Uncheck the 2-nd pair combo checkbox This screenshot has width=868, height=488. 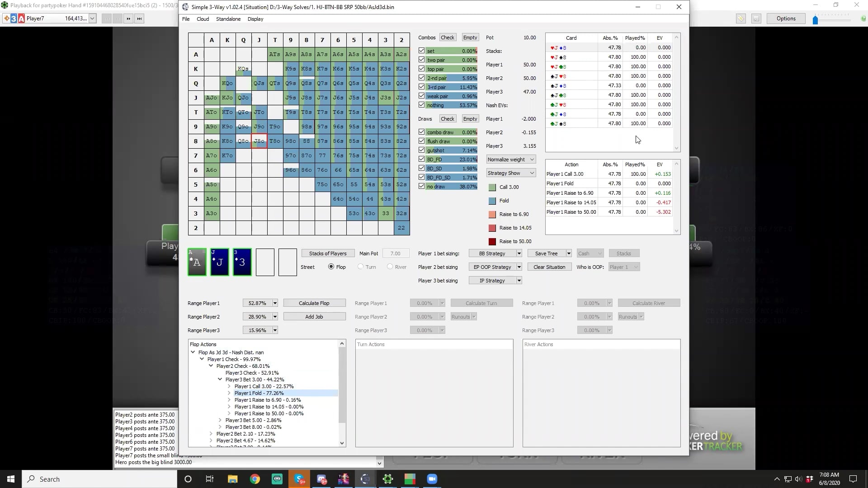pyautogui.click(x=421, y=78)
